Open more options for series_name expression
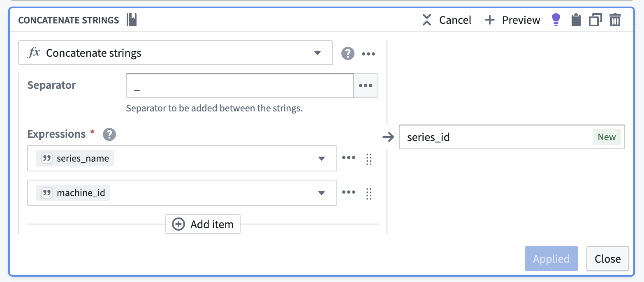644x282 pixels. (349, 158)
